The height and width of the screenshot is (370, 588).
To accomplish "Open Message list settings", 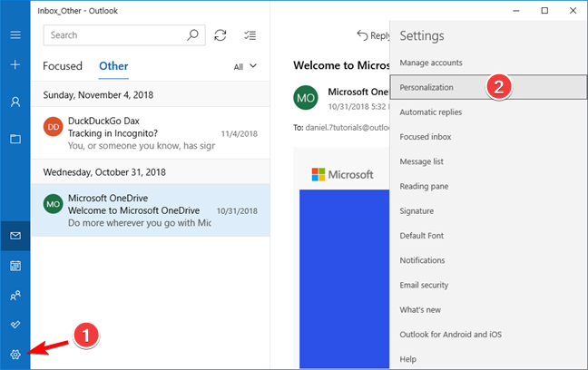I will click(488, 161).
